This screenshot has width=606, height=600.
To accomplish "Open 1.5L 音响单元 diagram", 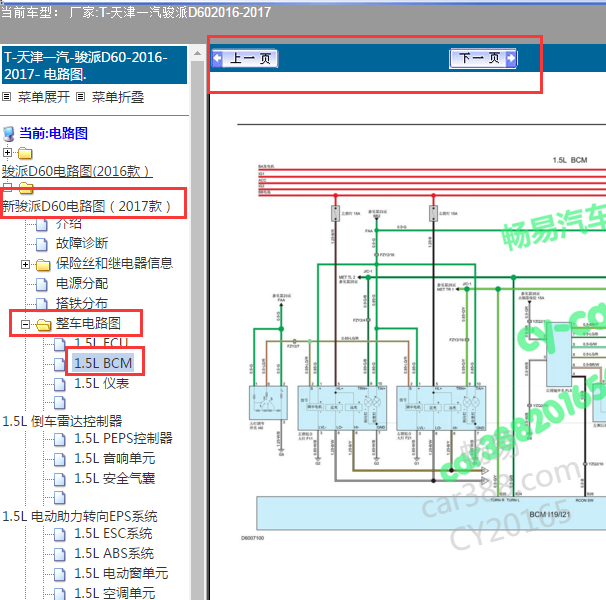I will (115, 458).
